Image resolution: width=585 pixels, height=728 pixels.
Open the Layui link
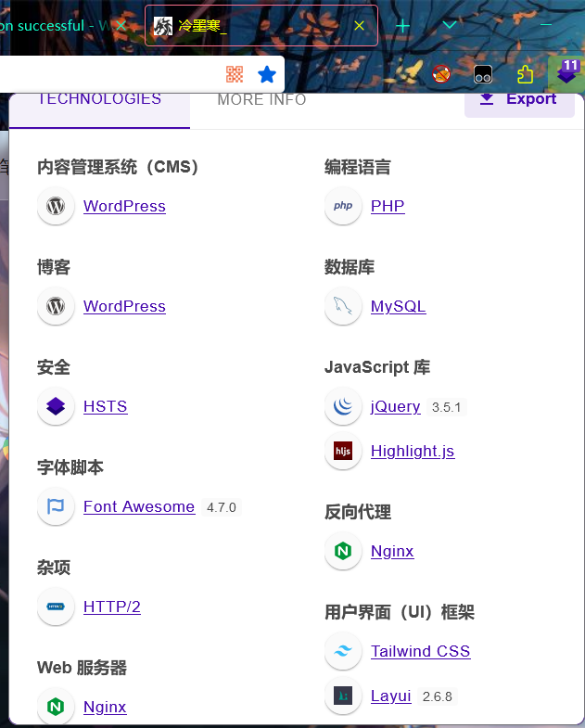391,696
